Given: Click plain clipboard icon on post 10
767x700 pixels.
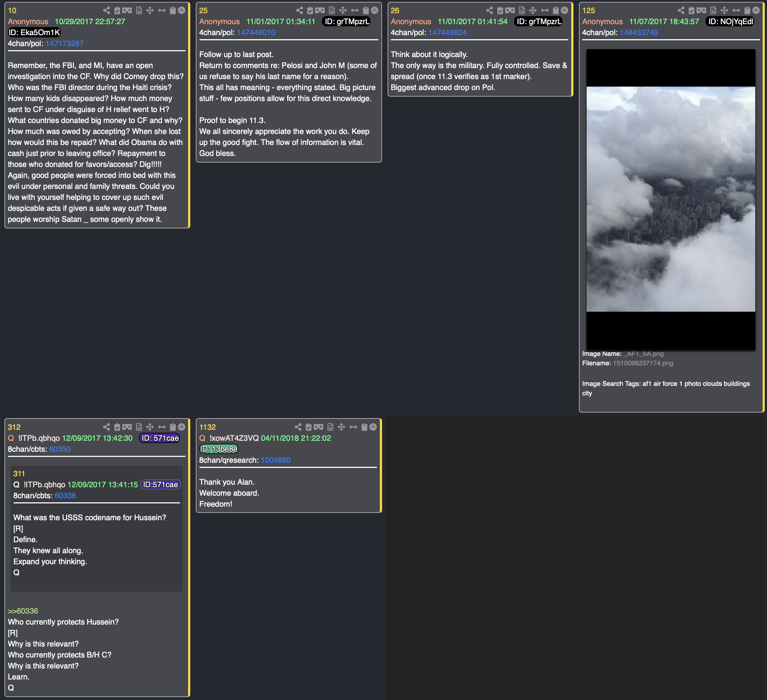Looking at the screenshot, I should 173,11.
